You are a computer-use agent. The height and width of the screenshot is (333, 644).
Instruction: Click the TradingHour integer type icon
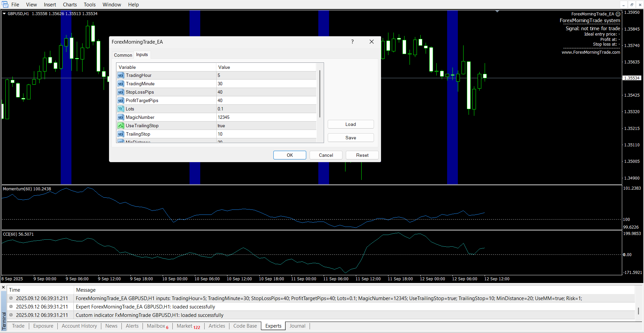pyautogui.click(x=120, y=76)
